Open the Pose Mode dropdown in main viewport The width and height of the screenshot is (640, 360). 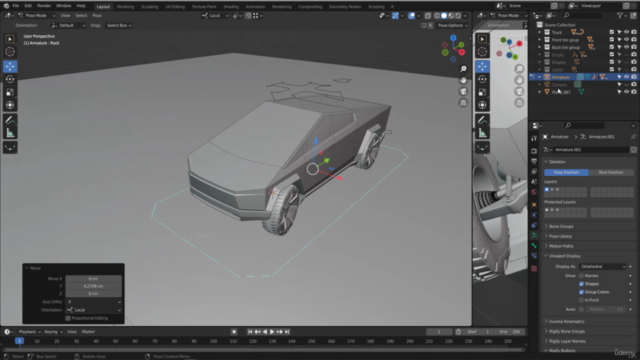[x=37, y=16]
